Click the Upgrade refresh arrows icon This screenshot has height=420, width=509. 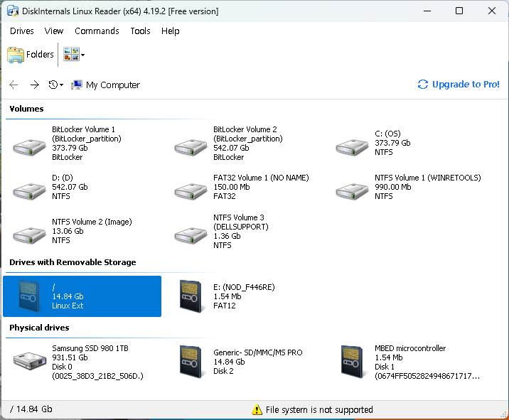[423, 85]
